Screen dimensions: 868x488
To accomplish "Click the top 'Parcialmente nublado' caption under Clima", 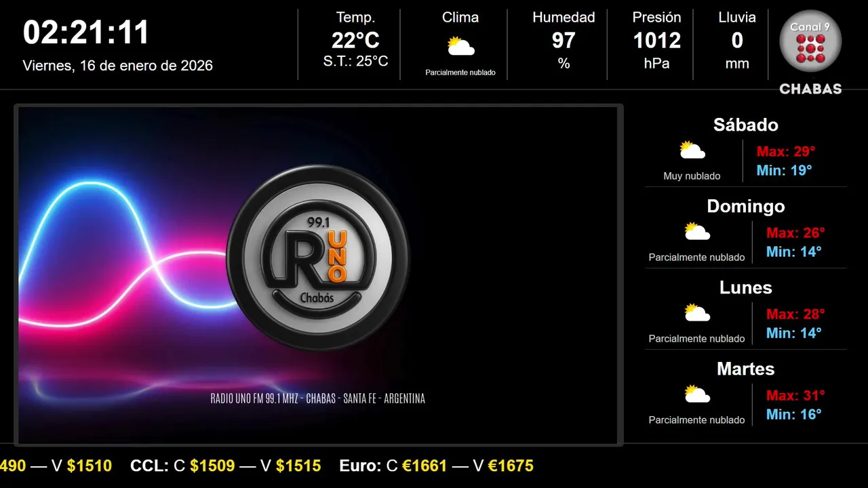I will (460, 73).
